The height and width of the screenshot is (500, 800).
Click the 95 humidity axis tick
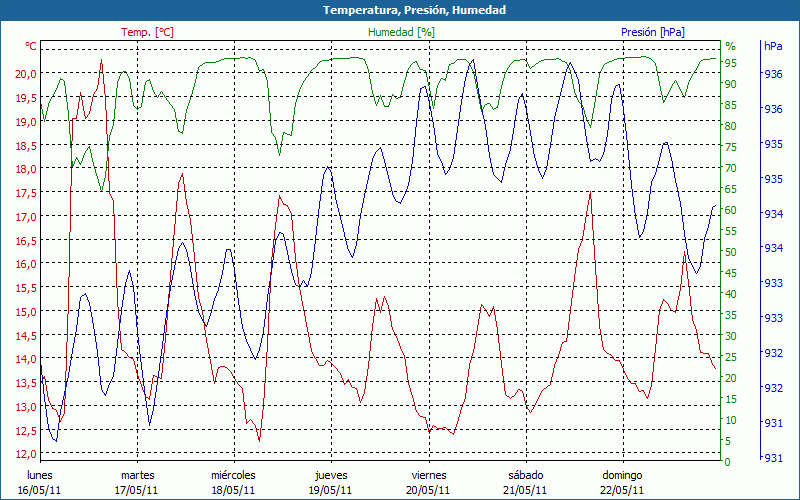(x=731, y=63)
